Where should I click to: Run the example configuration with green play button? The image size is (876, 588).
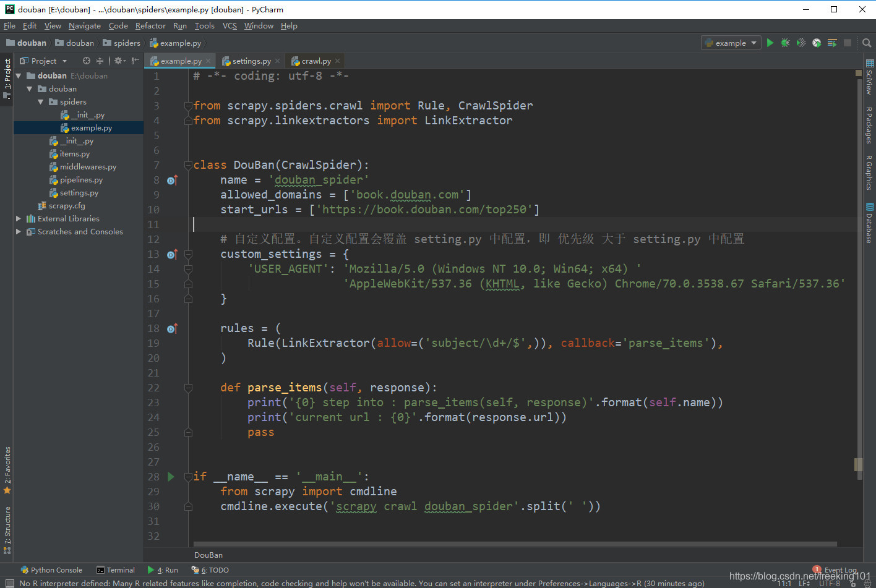coord(770,43)
